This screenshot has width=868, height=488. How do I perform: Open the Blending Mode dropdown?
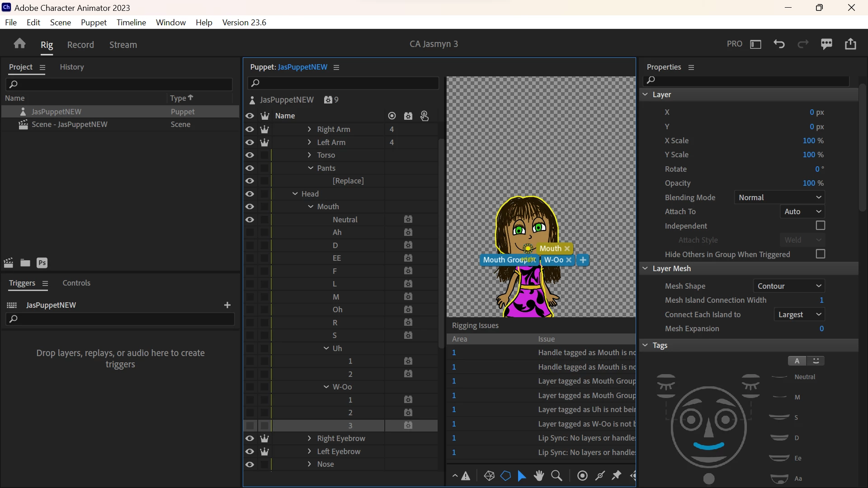point(779,197)
